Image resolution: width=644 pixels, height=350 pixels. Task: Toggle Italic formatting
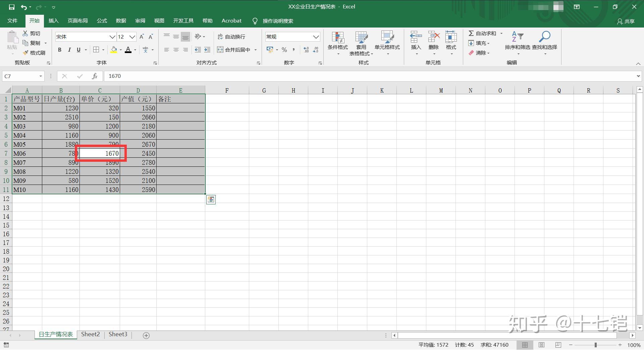69,50
